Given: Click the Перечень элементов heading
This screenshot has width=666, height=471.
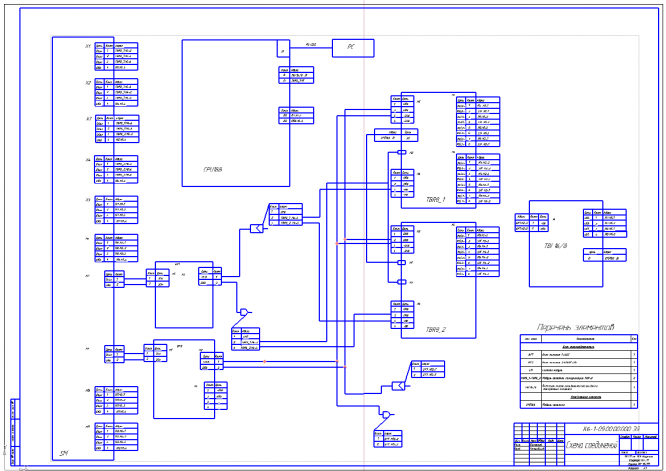Looking at the screenshot, I should pos(576,327).
